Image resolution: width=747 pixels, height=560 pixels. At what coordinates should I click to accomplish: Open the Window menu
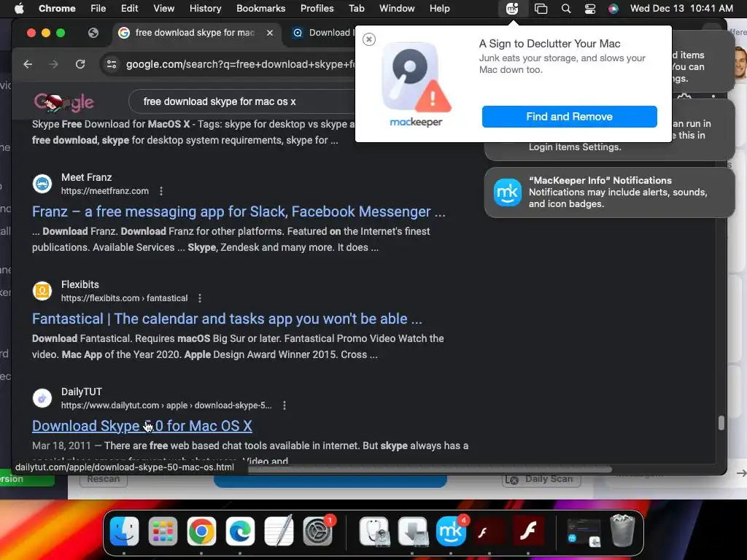[x=397, y=8]
